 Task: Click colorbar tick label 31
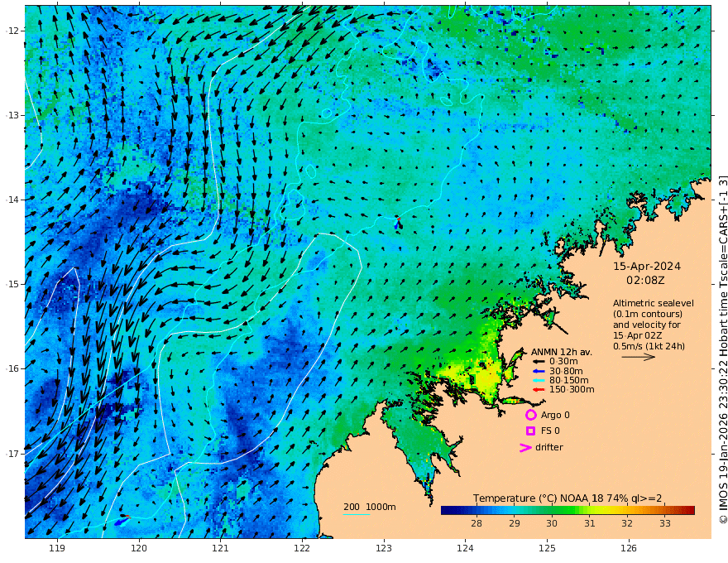click(590, 523)
